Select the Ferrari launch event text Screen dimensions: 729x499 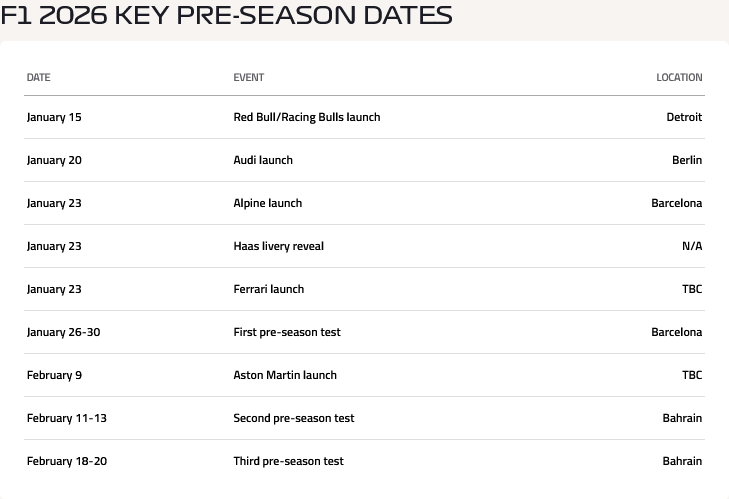pos(268,289)
